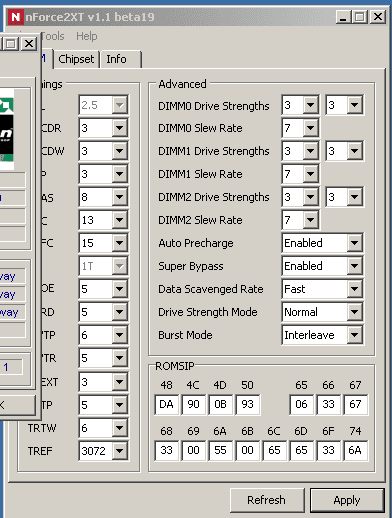Click ROMSIP register 4C field
392x518 pixels.
[193, 405]
